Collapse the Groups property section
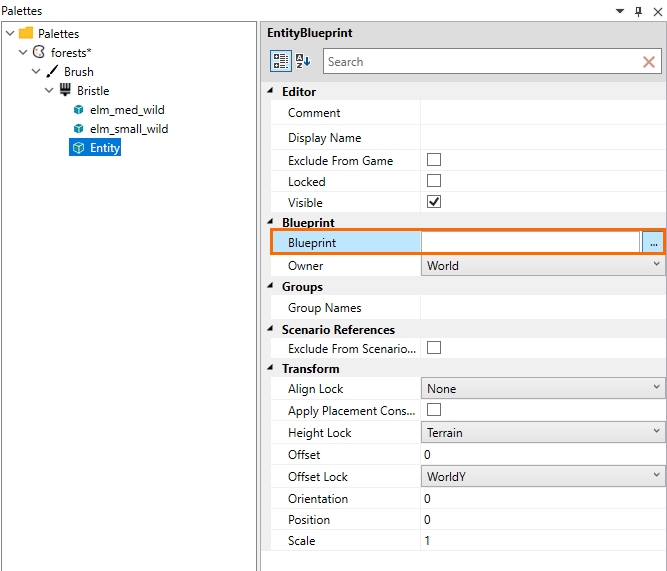Viewport: 667px width, 571px height. pyautogui.click(x=270, y=286)
